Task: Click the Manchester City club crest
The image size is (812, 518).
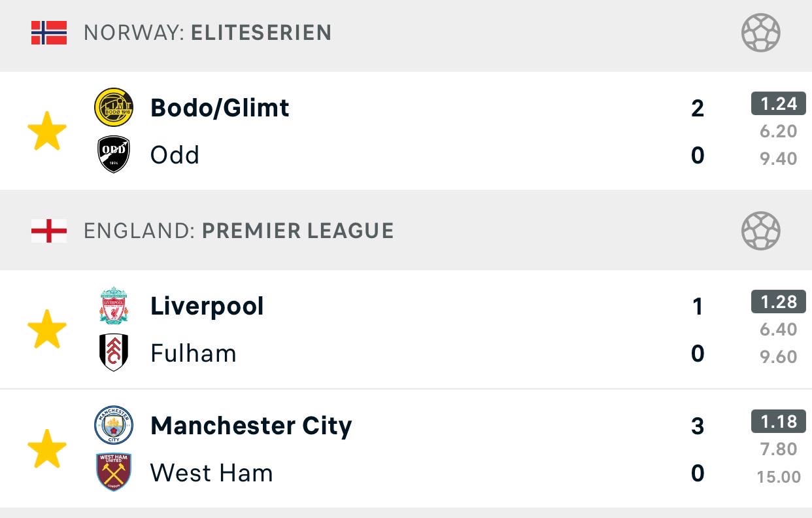Action: coord(114,425)
